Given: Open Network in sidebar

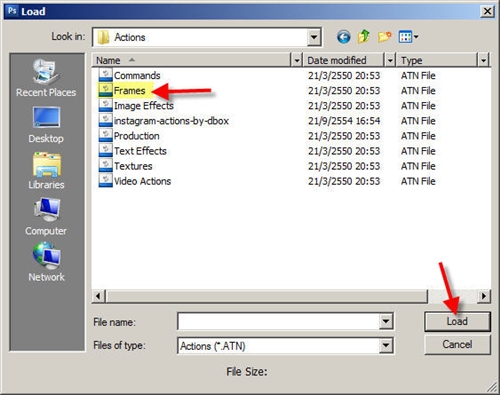Looking at the screenshot, I should tap(46, 263).
